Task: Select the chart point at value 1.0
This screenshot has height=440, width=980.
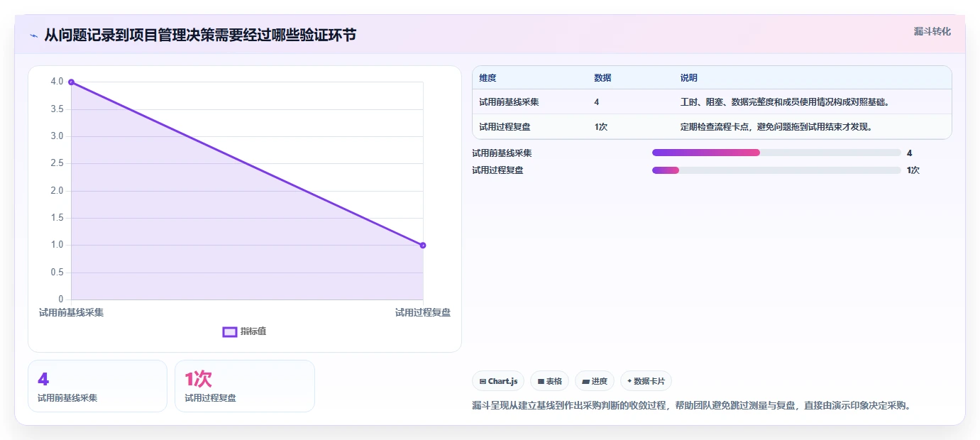Action: click(423, 246)
